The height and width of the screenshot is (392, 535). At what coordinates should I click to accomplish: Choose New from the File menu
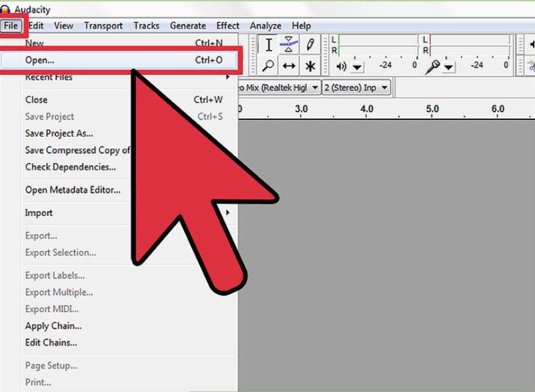(129, 43)
